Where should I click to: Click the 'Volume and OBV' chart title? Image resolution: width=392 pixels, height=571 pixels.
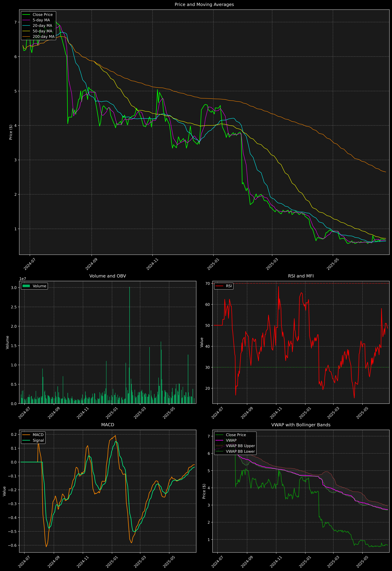click(108, 276)
